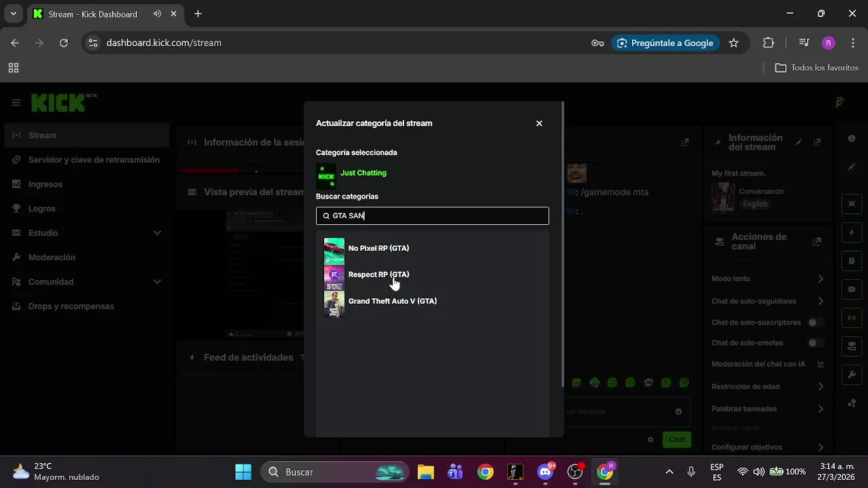
Task: Click the Feed de actividades filter icon
Action: [x=302, y=358]
